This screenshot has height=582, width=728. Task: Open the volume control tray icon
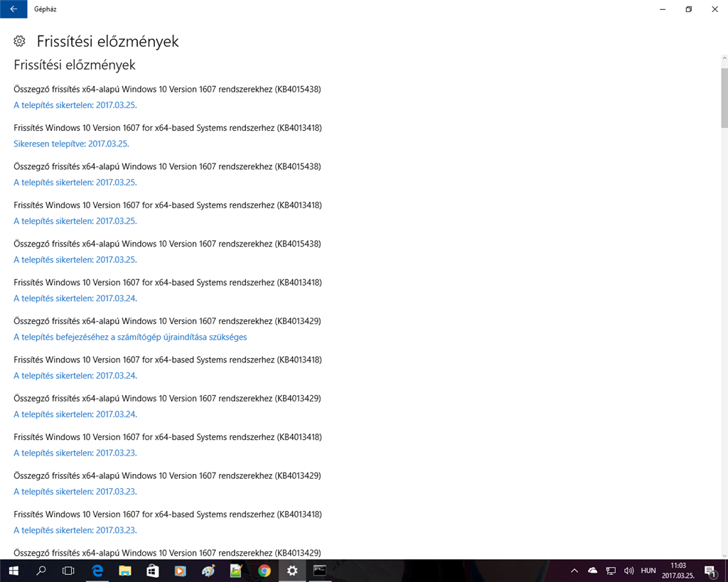[x=629, y=571]
